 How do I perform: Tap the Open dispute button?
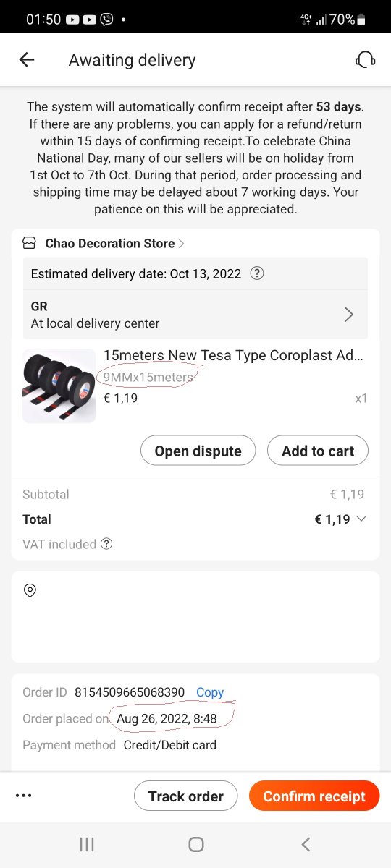198,451
